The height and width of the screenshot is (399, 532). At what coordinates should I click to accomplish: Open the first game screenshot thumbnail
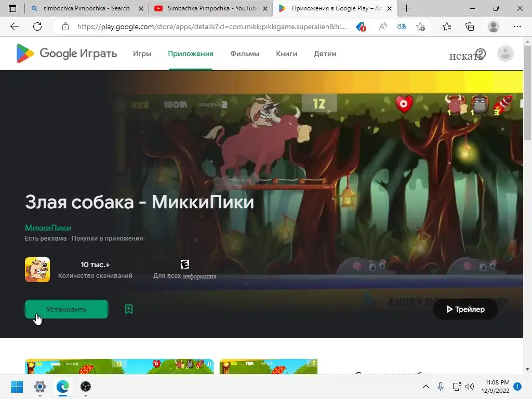(x=119, y=366)
